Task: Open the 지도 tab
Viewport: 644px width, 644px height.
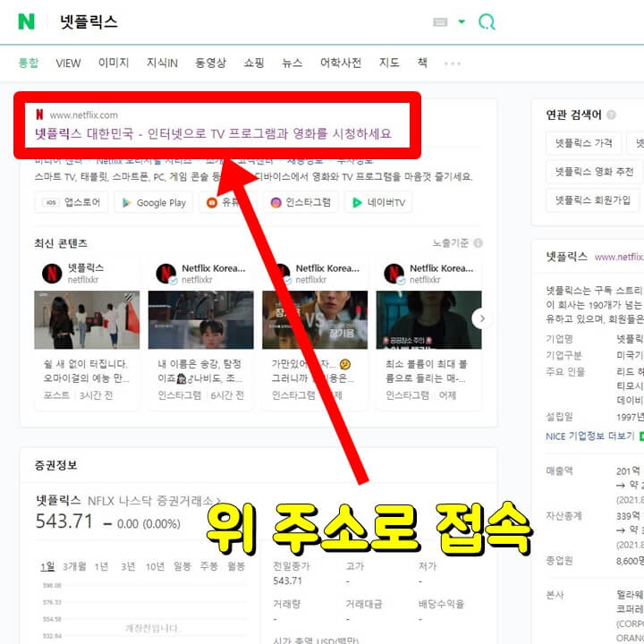Action: [x=389, y=63]
